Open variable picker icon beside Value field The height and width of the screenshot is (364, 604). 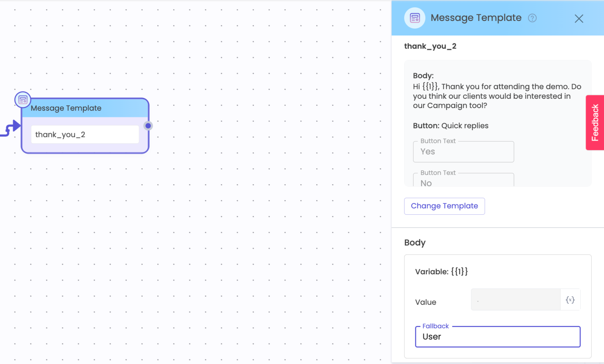[x=570, y=300]
